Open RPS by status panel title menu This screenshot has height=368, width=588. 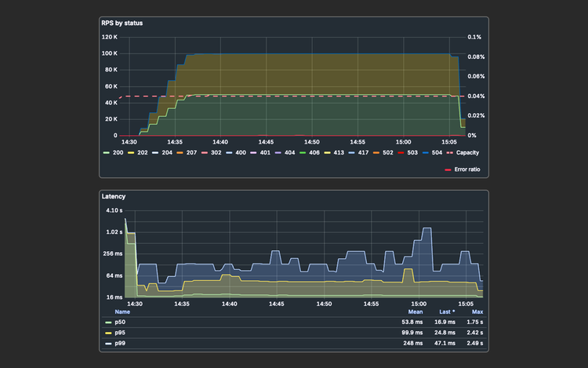[122, 24]
